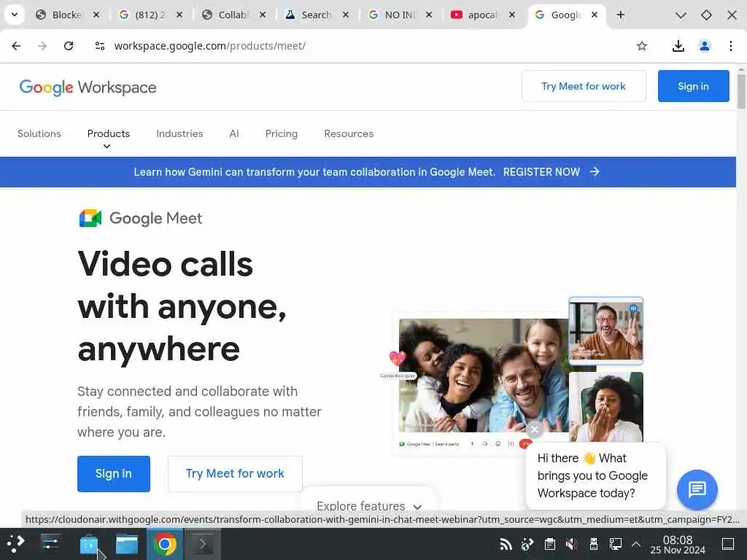Click the show desktop icon

[728, 544]
